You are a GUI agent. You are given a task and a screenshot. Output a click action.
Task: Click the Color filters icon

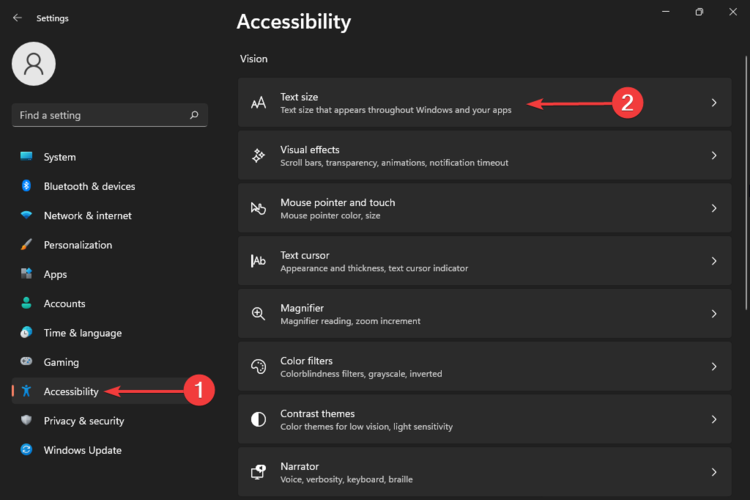[258, 367]
